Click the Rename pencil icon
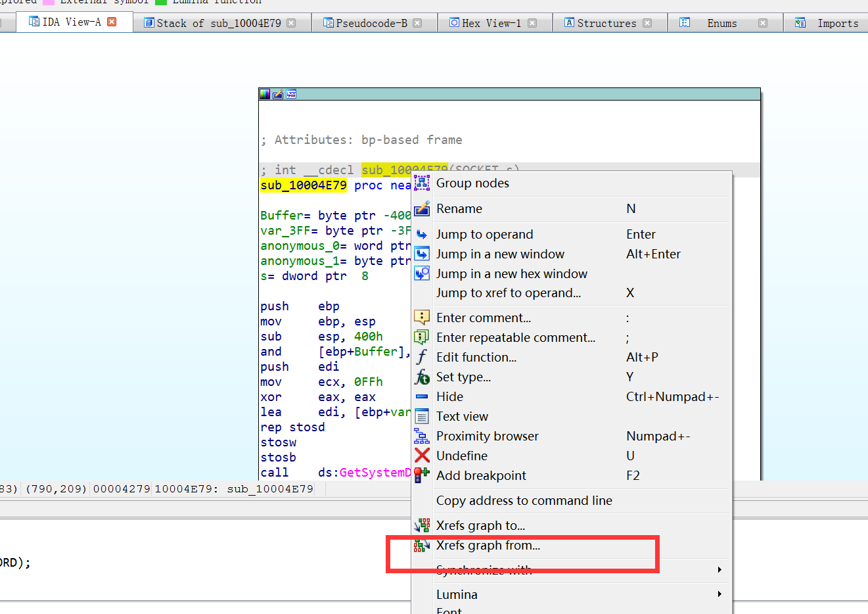The width and height of the screenshot is (868, 614). [x=422, y=209]
